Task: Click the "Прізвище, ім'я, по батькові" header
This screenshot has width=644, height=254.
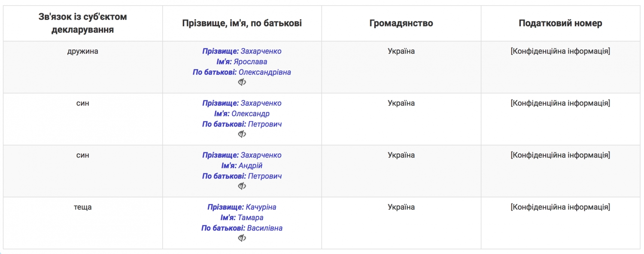Action: tap(242, 23)
